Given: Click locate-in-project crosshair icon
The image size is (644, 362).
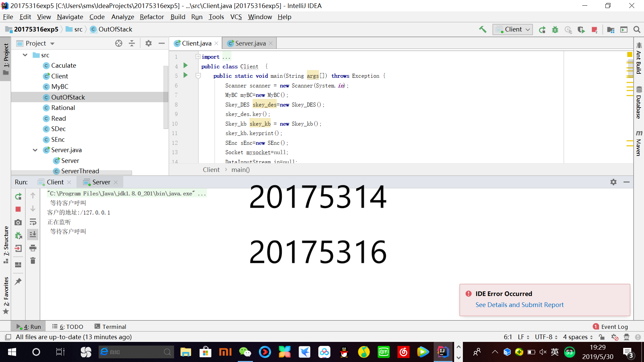Looking at the screenshot, I should tap(119, 43).
